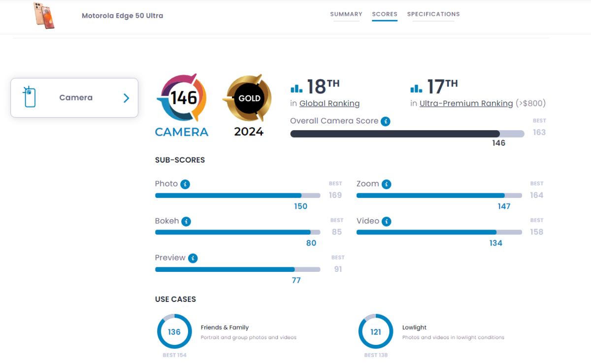Click the SUB-SCORES heading

[180, 160]
